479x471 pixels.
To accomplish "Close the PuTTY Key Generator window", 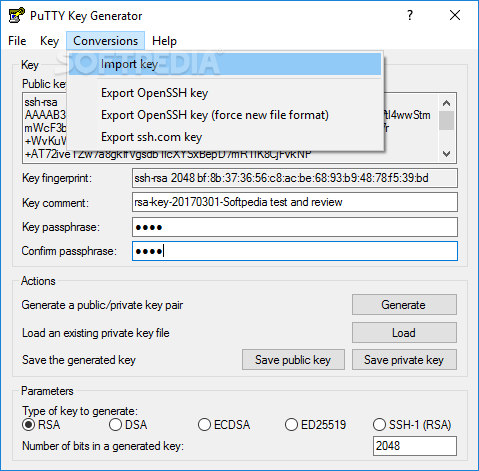I will pyautogui.click(x=455, y=15).
